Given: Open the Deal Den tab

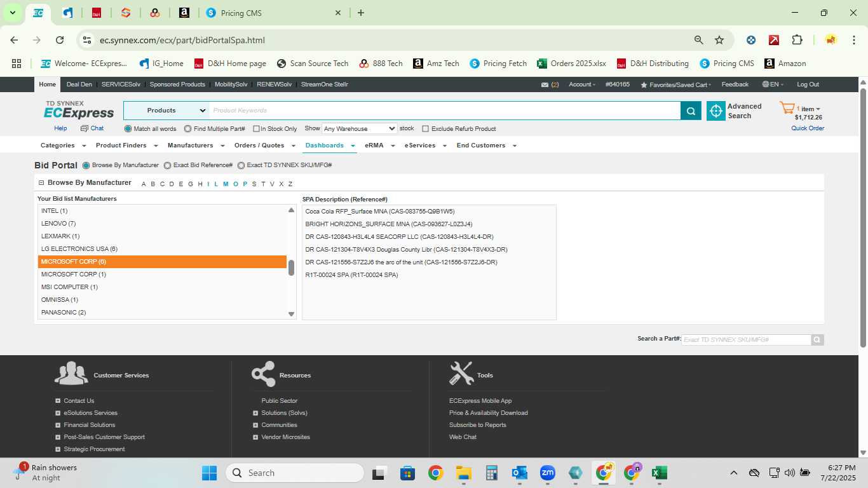Looking at the screenshot, I should [x=79, y=85].
